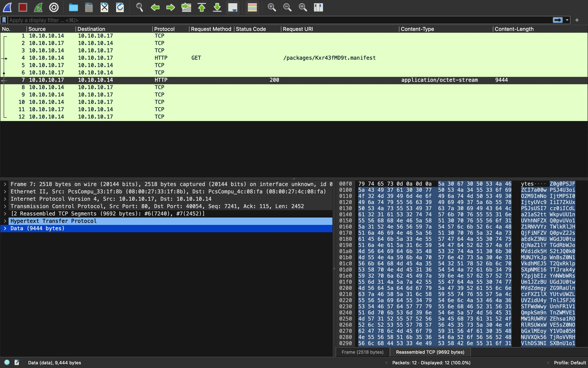Viewport: 588px width, 368px height.
Task: Click hex offset 0100 row
Action: click(x=345, y=190)
